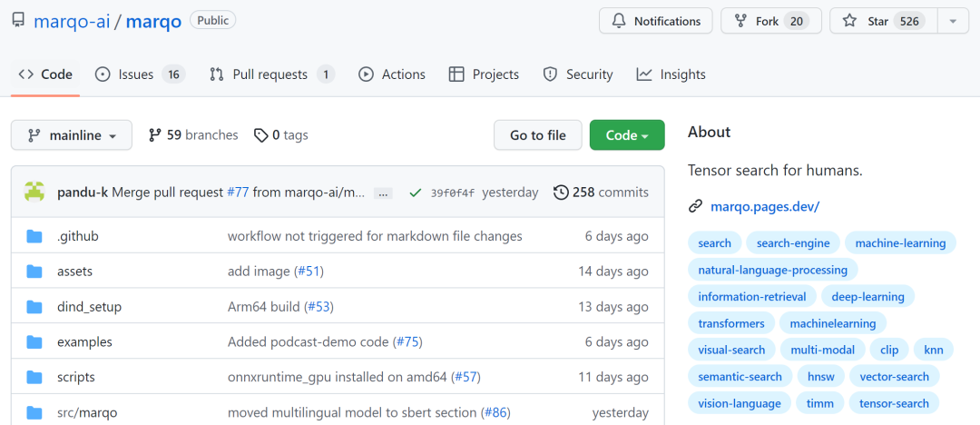View the Insights tab

tap(671, 74)
